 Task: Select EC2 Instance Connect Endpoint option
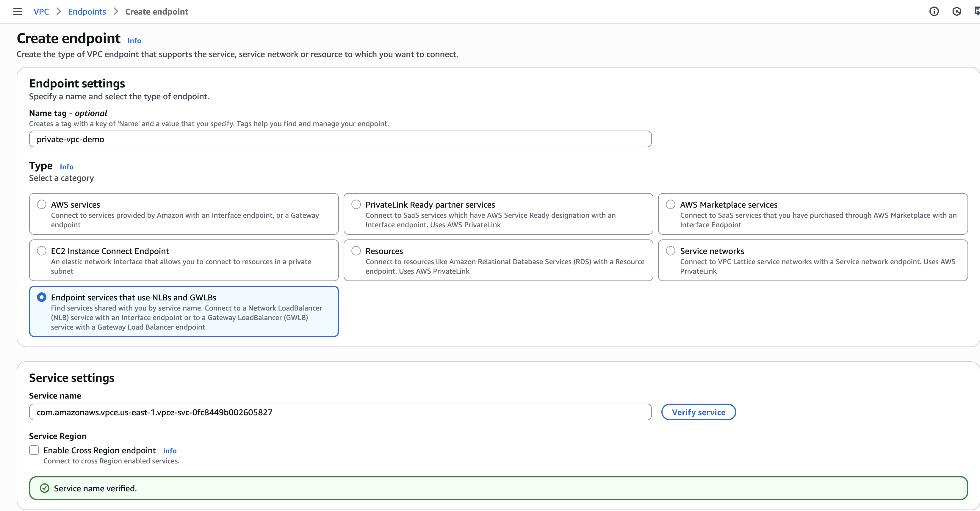pyautogui.click(x=41, y=251)
